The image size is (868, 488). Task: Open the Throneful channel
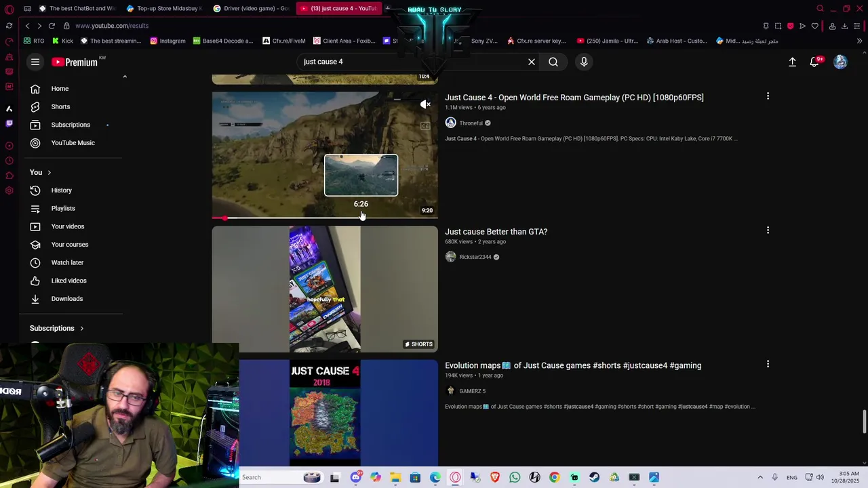click(x=471, y=123)
